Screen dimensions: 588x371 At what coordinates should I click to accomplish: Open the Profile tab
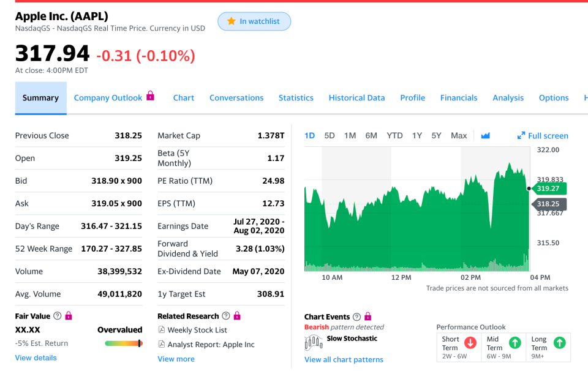(412, 98)
